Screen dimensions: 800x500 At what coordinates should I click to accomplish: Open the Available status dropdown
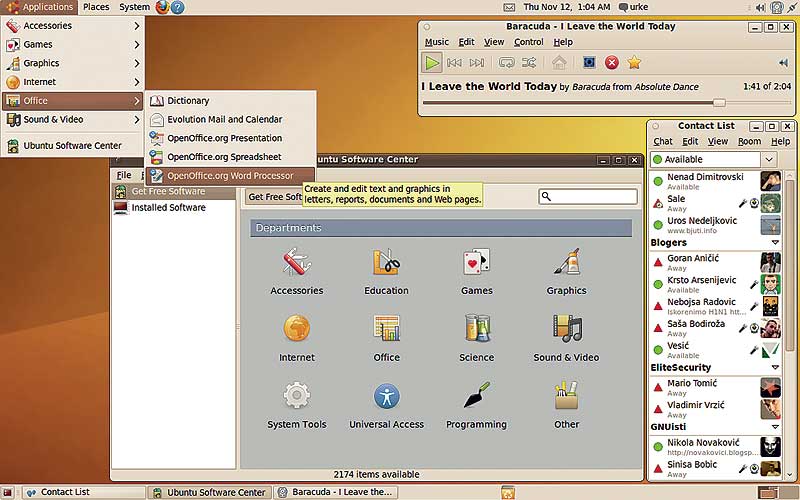(714, 159)
